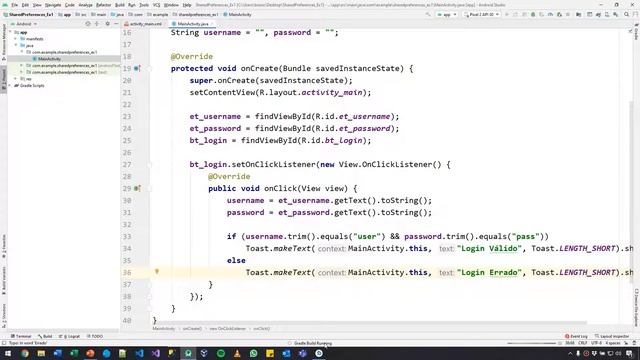This screenshot has width=640, height=360.
Task: Click the Project Structure icon
Action: pos(579,15)
